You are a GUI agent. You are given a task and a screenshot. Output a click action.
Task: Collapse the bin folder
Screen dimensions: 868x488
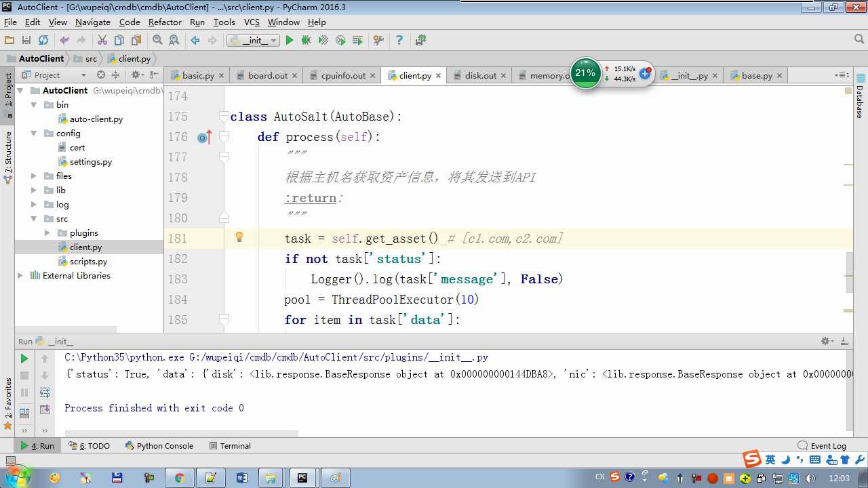[x=34, y=105]
